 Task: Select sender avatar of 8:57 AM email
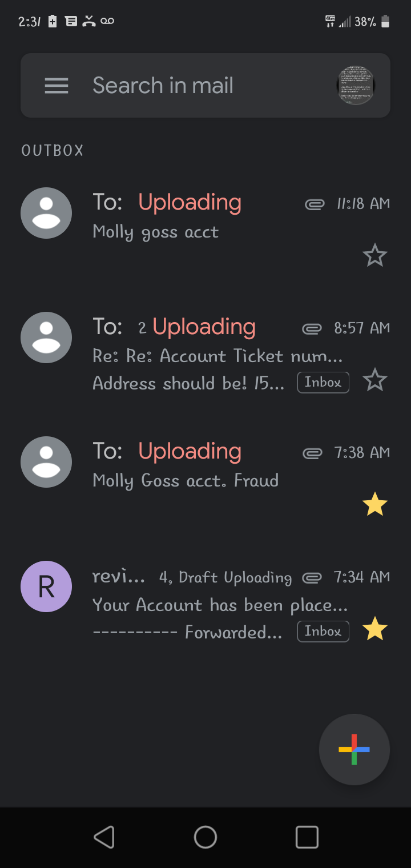tap(46, 337)
